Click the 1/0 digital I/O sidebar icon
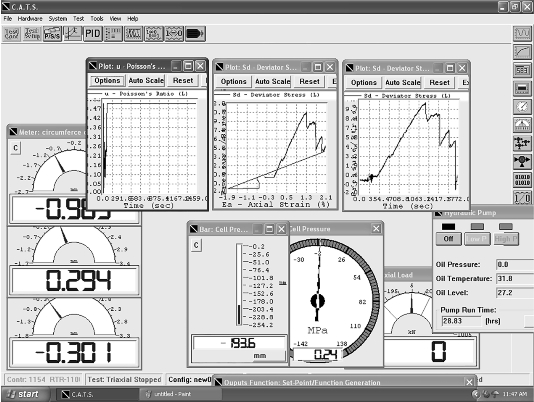The image size is (534, 402). [x=522, y=198]
